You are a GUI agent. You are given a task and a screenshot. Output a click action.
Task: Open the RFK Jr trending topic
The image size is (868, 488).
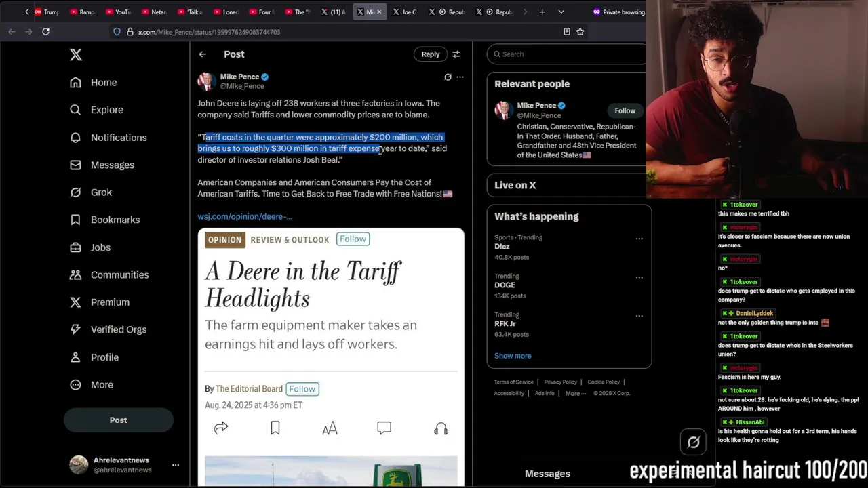pos(505,324)
